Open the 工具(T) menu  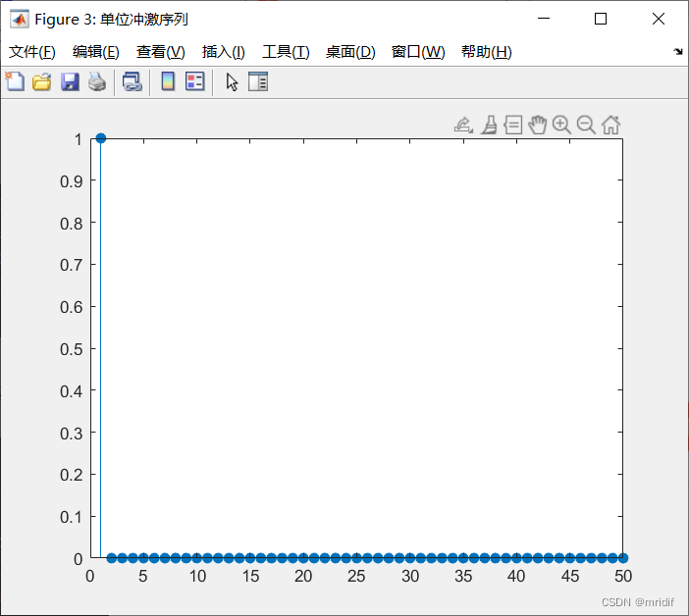[286, 52]
